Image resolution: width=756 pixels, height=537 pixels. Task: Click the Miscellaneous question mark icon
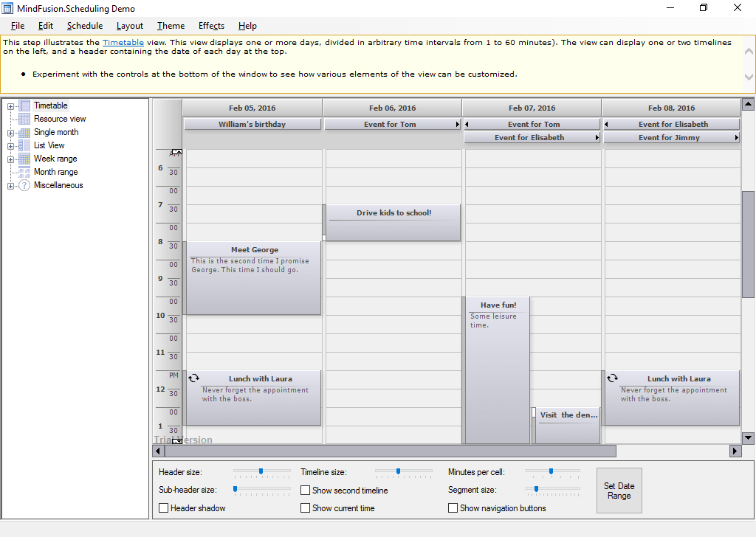click(24, 186)
